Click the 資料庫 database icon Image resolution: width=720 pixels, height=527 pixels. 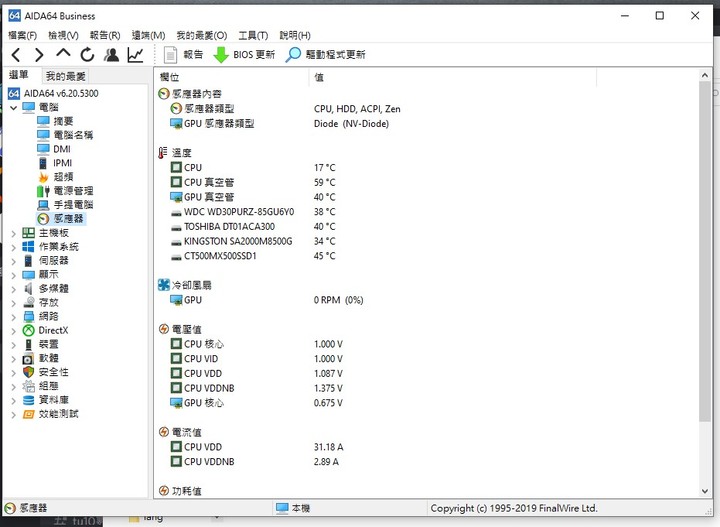28,400
